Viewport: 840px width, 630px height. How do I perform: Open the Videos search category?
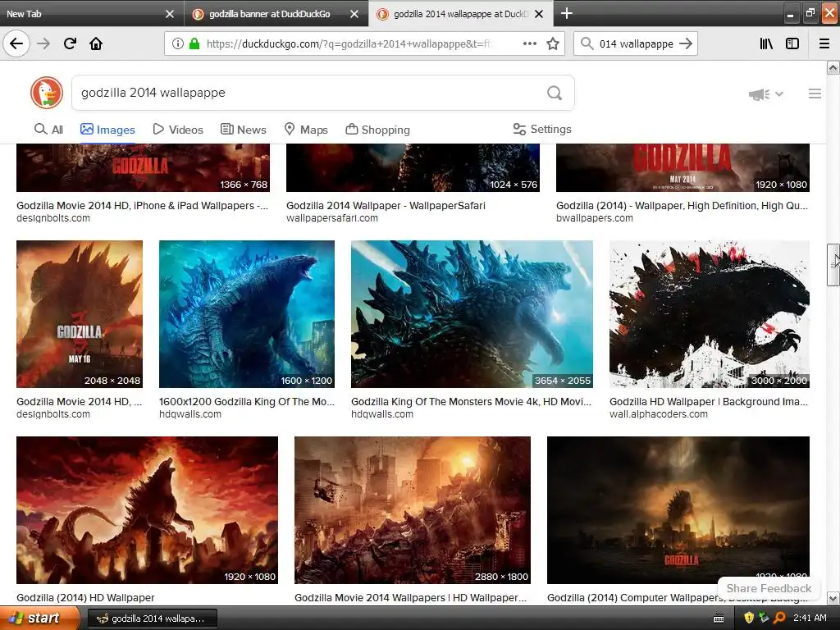(x=178, y=129)
